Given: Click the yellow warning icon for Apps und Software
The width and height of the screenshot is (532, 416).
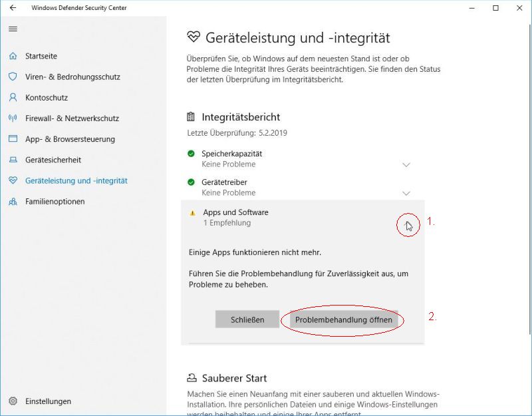Looking at the screenshot, I should (192, 213).
